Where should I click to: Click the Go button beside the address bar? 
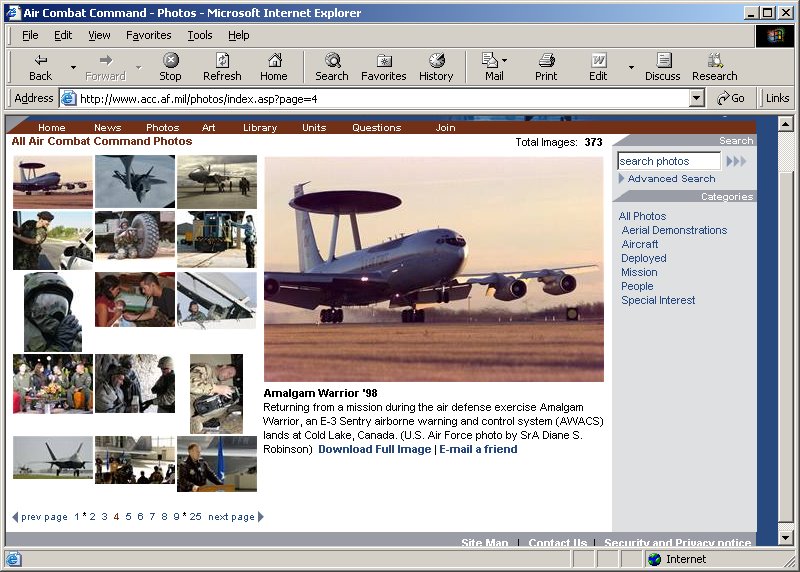pos(731,98)
